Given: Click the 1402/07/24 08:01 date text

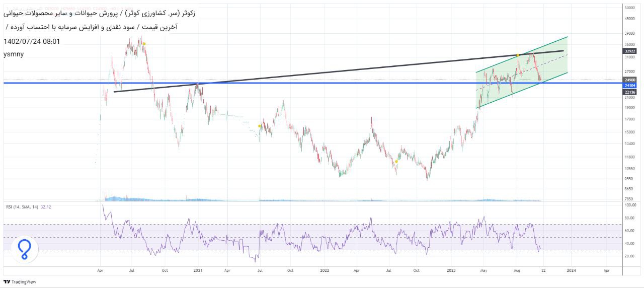Looking at the screenshot, I should click(x=32, y=41).
